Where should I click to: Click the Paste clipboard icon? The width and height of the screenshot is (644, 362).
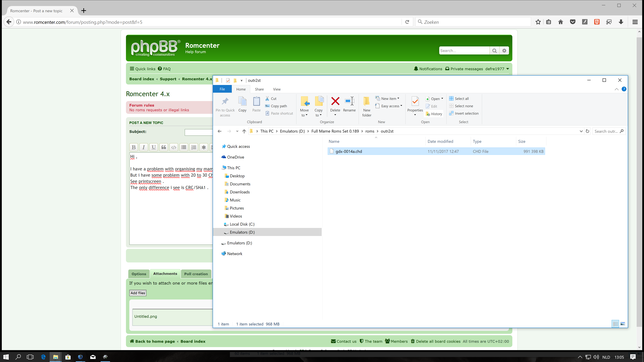point(256,101)
